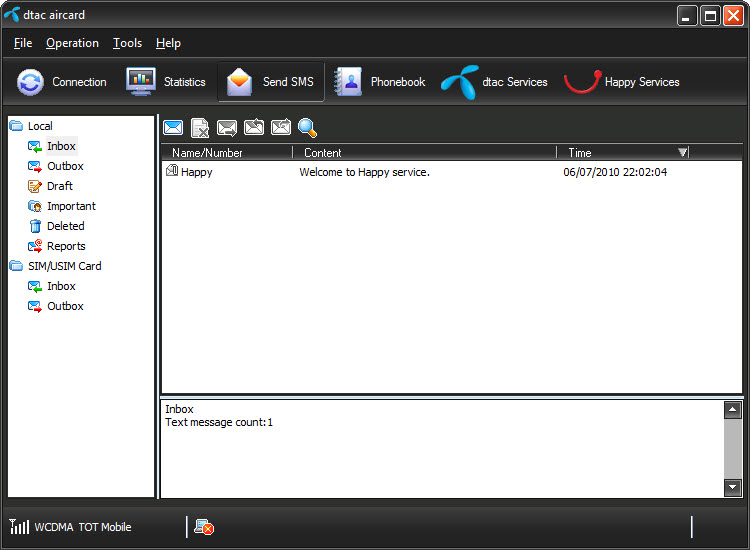Click the Send message envelope icon
750x550 pixels.
tap(227, 128)
